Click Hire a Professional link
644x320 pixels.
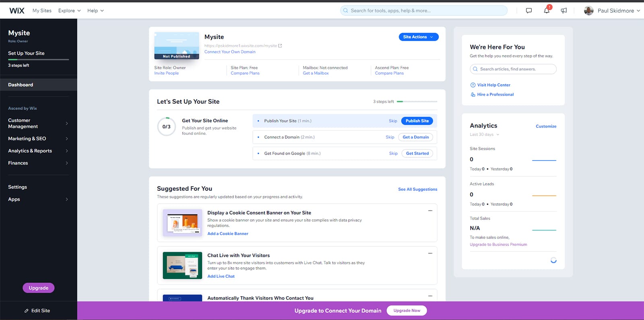tap(495, 95)
